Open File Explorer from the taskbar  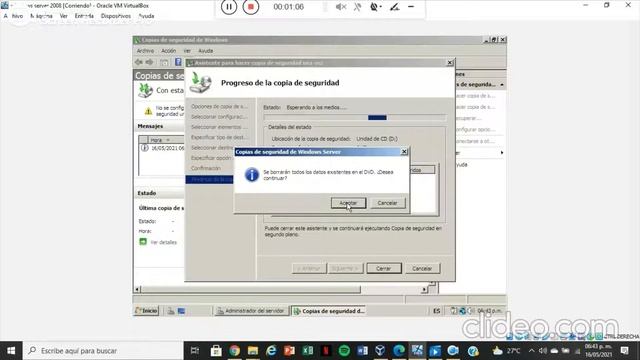[253, 351]
